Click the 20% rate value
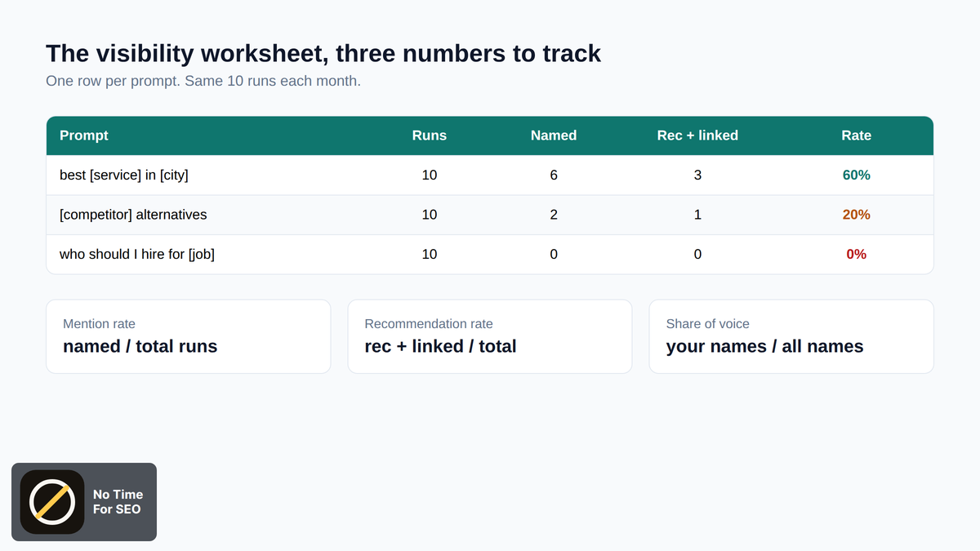This screenshot has height=551, width=980. [857, 215]
